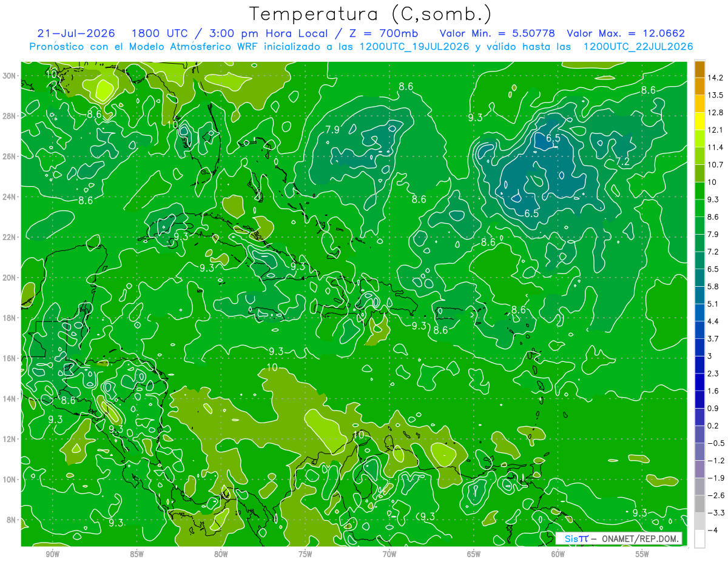Select the forecast date "21-Jul-2026"

(75, 33)
